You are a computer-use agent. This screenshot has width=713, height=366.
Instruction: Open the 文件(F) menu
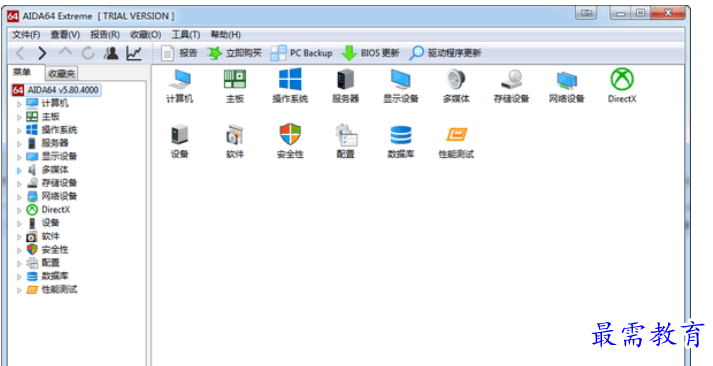click(26, 35)
